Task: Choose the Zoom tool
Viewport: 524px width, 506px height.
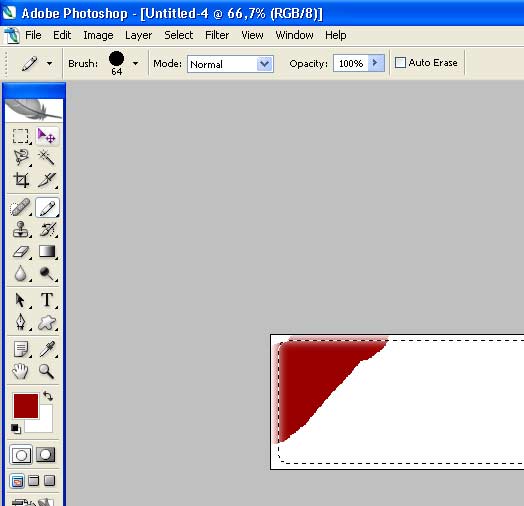Action: coord(47,371)
